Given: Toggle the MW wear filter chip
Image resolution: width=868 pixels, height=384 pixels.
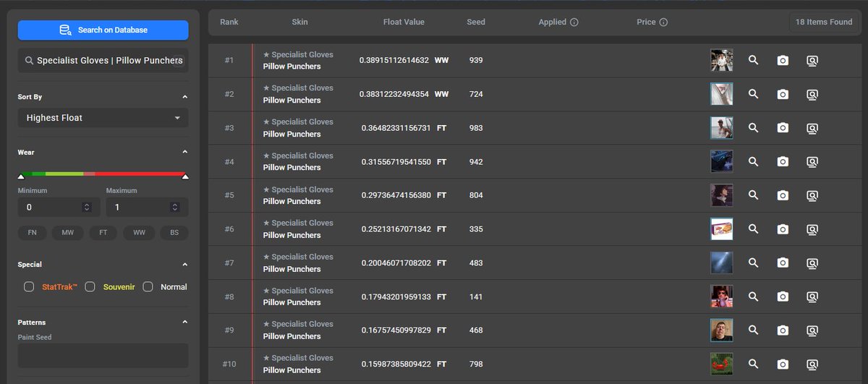Looking at the screenshot, I should coord(68,233).
